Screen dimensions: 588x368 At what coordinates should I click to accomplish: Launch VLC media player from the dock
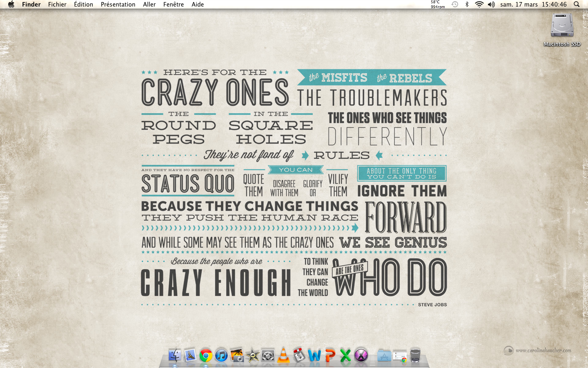[283, 355]
